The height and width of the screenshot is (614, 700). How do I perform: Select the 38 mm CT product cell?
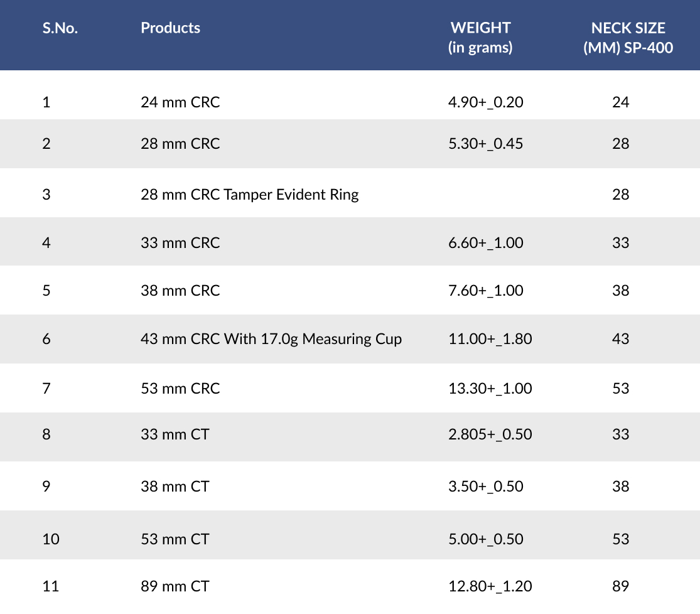coord(175,487)
